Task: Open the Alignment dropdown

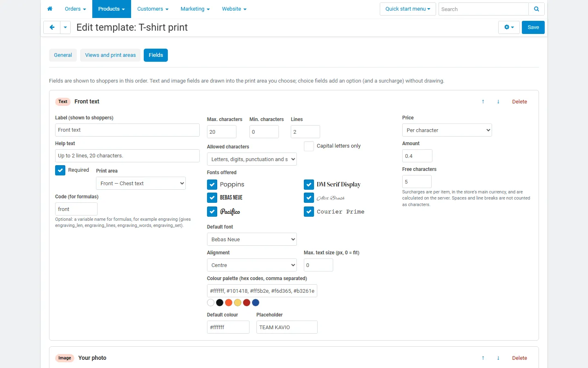Action: [x=252, y=265]
